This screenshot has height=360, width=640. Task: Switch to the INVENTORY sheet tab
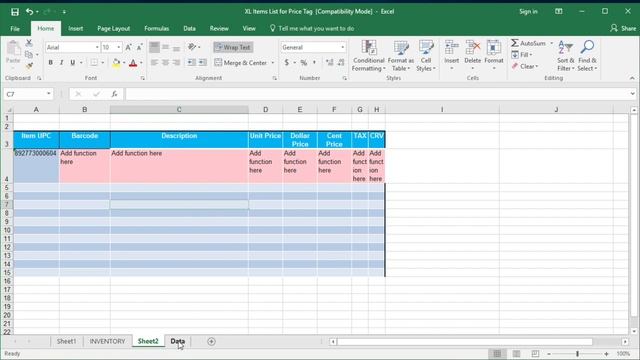(x=107, y=341)
